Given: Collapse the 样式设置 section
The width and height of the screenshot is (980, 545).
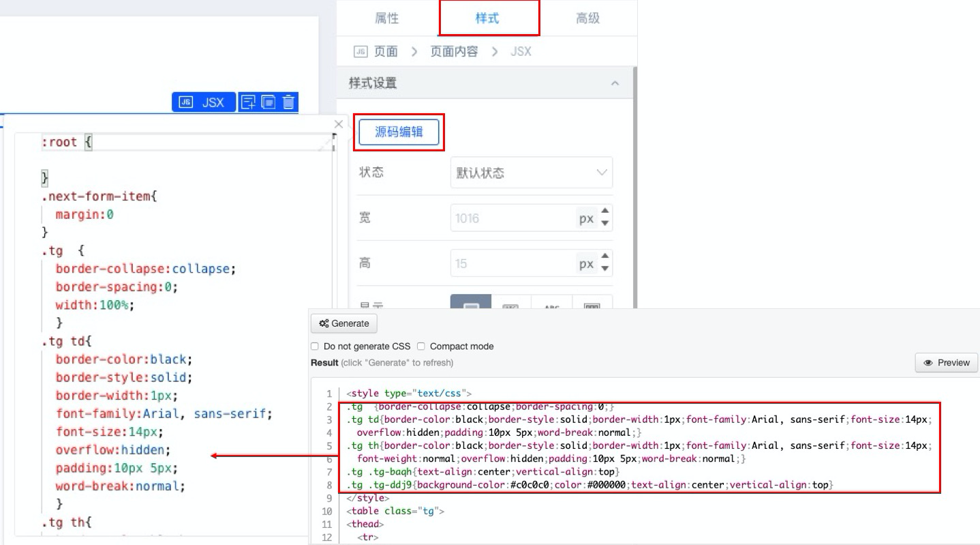Looking at the screenshot, I should pyautogui.click(x=615, y=83).
